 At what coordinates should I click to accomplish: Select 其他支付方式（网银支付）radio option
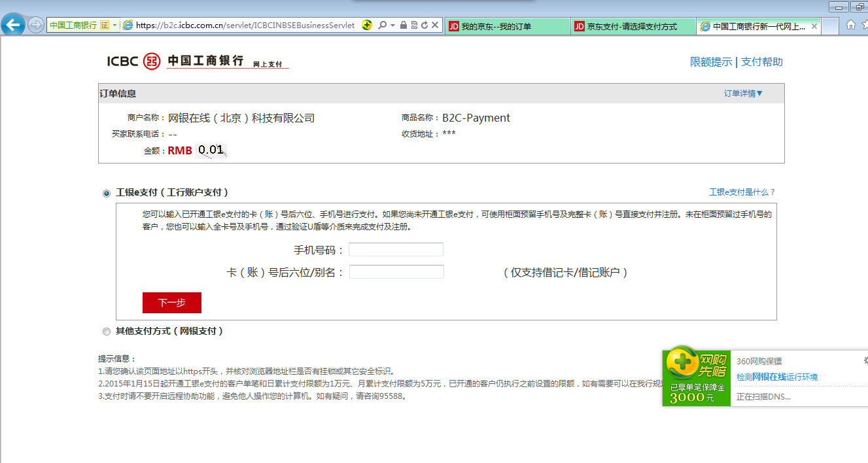[x=107, y=332]
